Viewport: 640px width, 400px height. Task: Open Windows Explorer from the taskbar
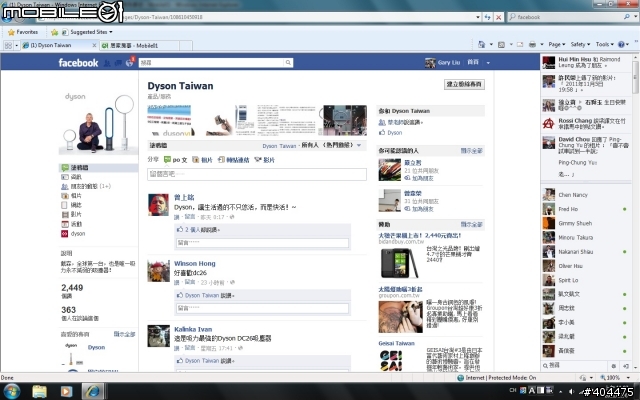pos(40,391)
